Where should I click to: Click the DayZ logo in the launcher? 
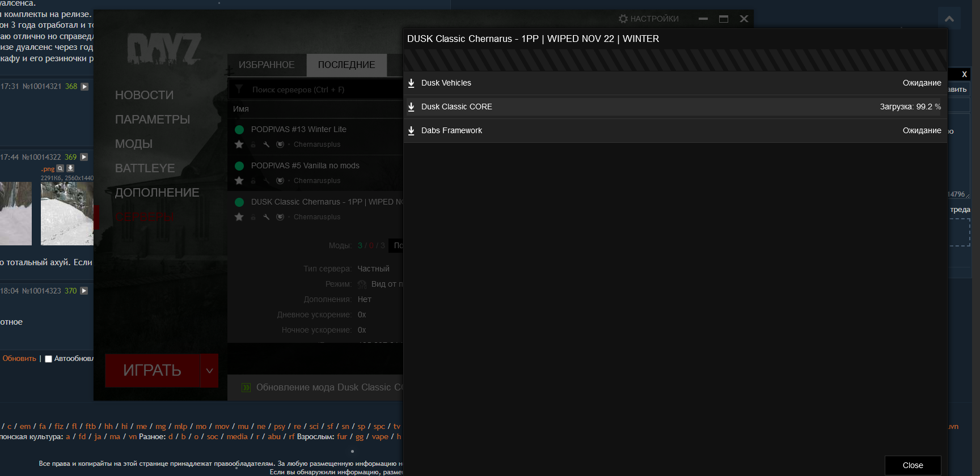(x=164, y=49)
